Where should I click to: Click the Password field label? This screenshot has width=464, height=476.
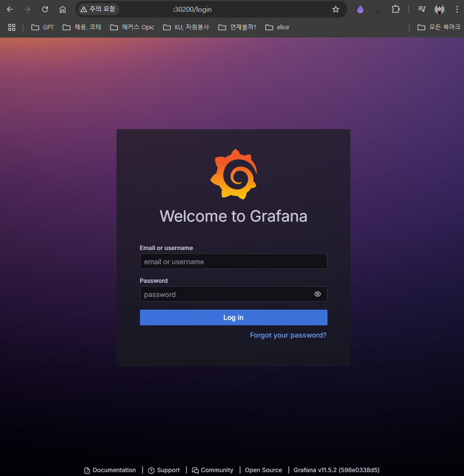click(x=154, y=281)
